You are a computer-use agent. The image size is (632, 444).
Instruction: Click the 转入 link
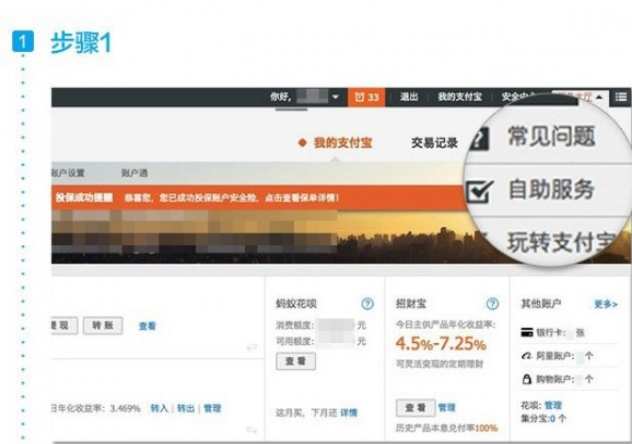pos(159,409)
